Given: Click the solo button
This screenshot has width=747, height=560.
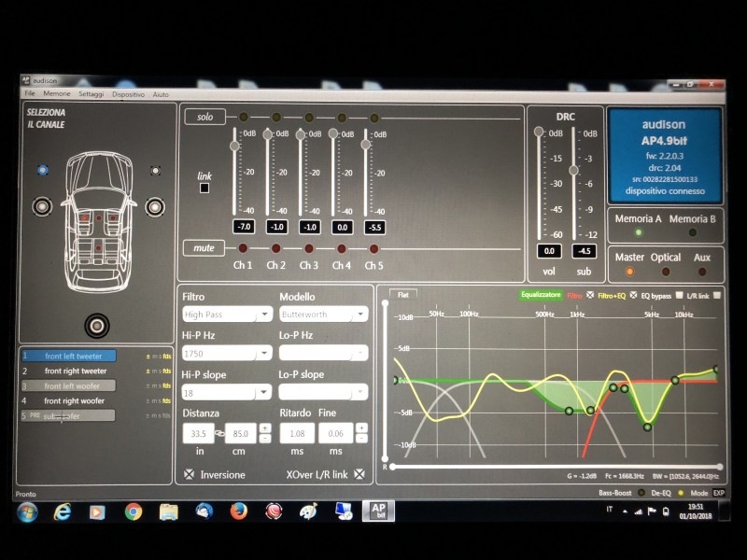Looking at the screenshot, I should pyautogui.click(x=204, y=117).
